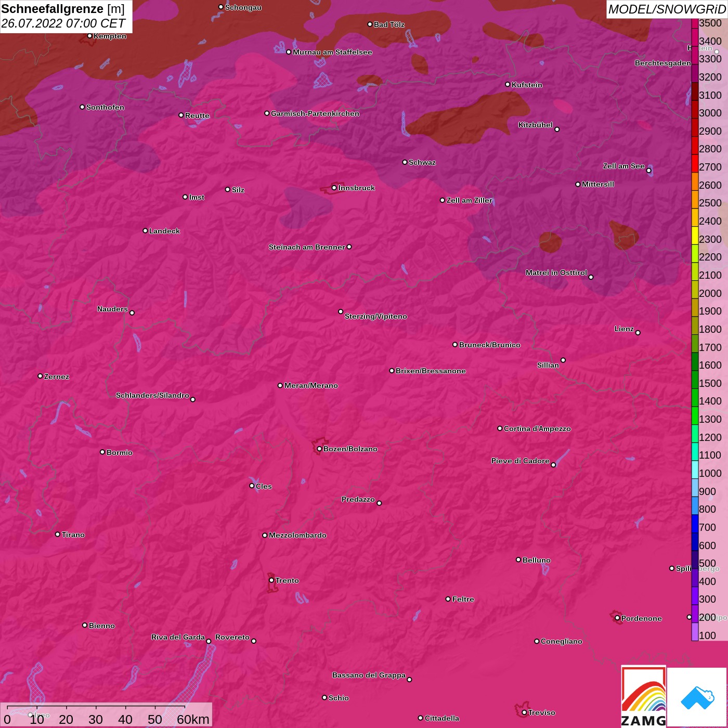
Task: Click the blue mountain cloud logo
Action: 697,697
